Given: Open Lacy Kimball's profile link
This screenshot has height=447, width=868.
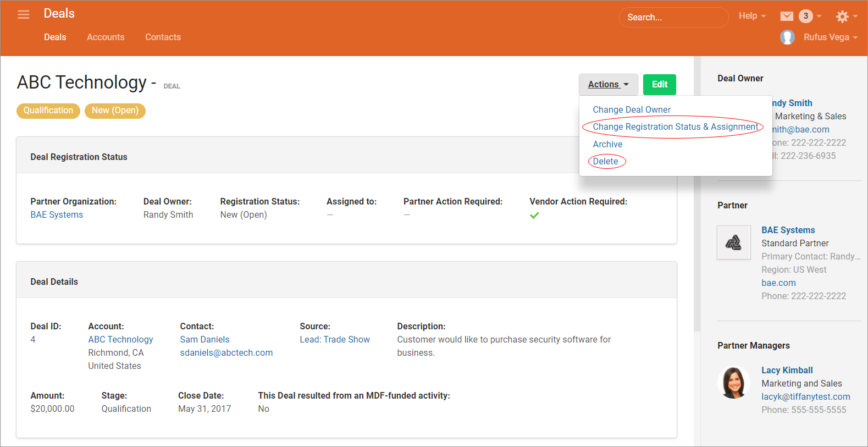Looking at the screenshot, I should coord(787,371).
